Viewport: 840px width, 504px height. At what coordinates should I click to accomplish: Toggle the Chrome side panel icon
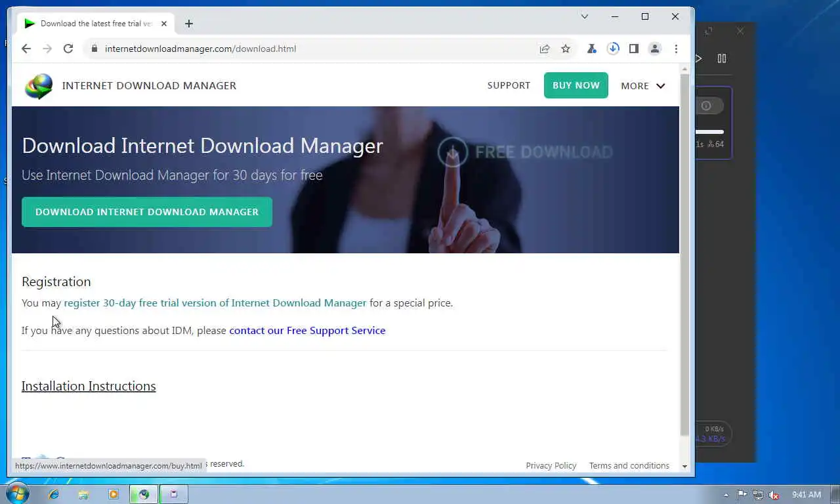tap(634, 49)
